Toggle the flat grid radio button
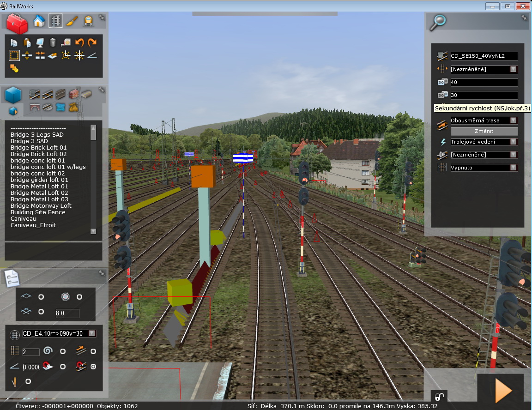The image size is (532, 410). pyautogui.click(x=41, y=297)
